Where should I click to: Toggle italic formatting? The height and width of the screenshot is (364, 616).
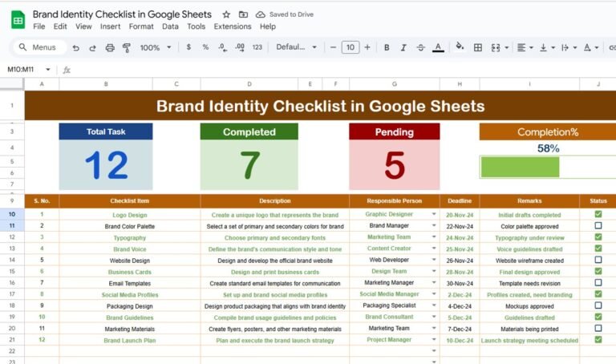click(403, 47)
